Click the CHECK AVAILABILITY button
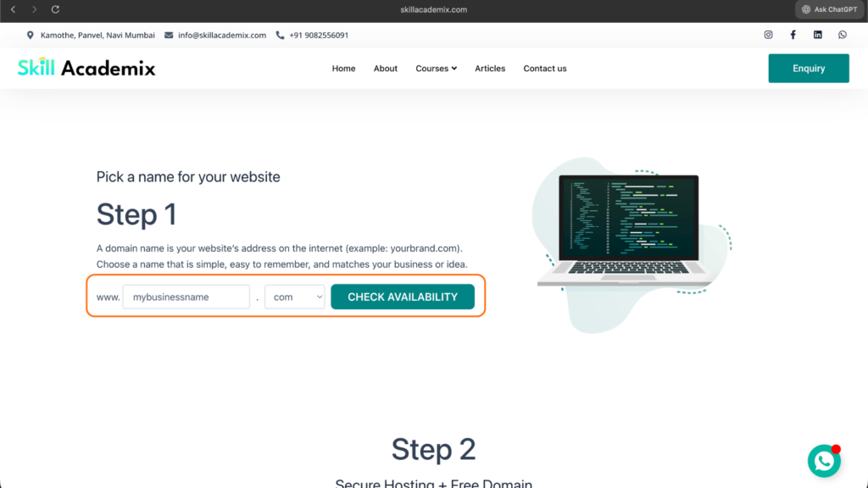 coord(403,297)
